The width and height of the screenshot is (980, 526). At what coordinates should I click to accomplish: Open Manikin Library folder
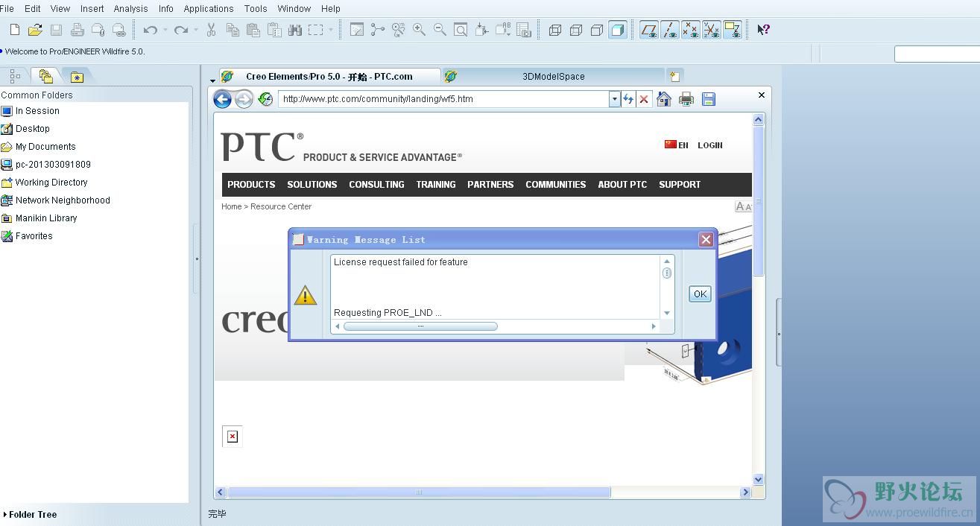click(39, 218)
